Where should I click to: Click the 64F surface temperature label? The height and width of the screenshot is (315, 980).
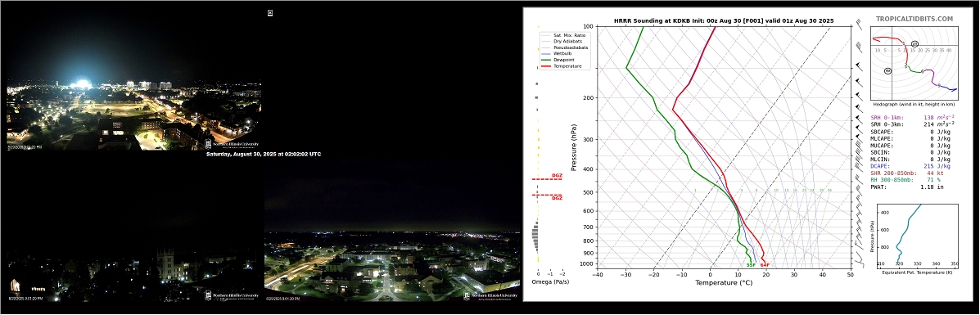click(765, 265)
